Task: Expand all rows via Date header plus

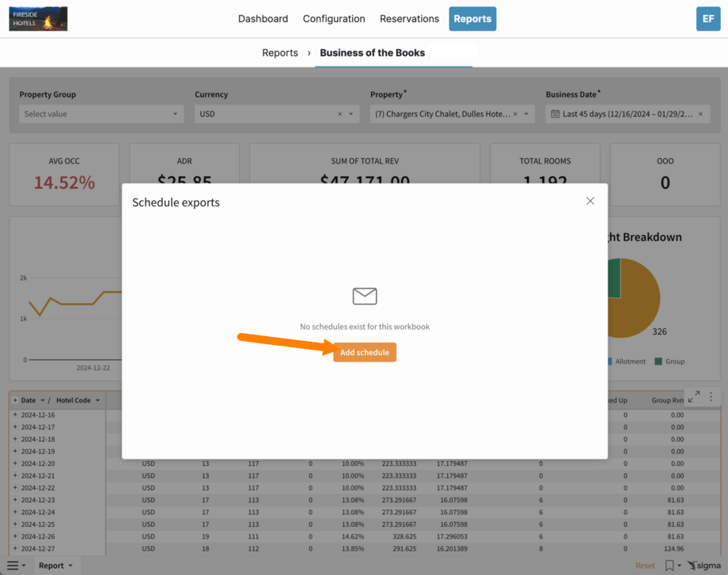Action: point(15,400)
